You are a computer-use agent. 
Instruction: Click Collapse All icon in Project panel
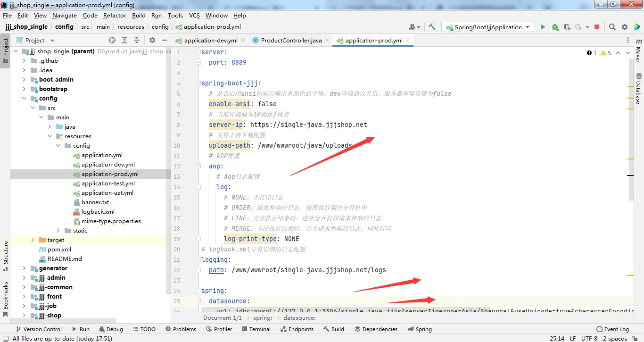[x=138, y=41]
